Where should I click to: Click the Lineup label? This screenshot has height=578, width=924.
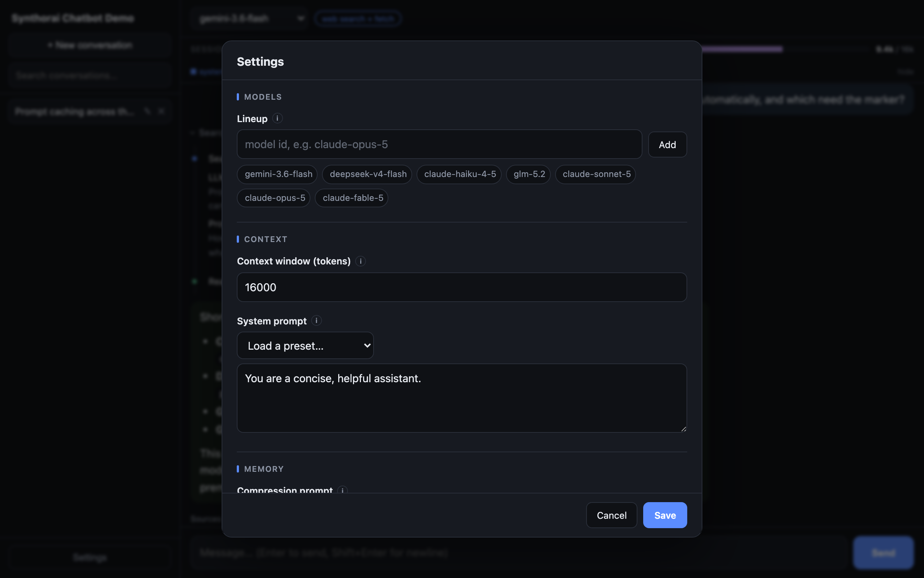(x=252, y=119)
